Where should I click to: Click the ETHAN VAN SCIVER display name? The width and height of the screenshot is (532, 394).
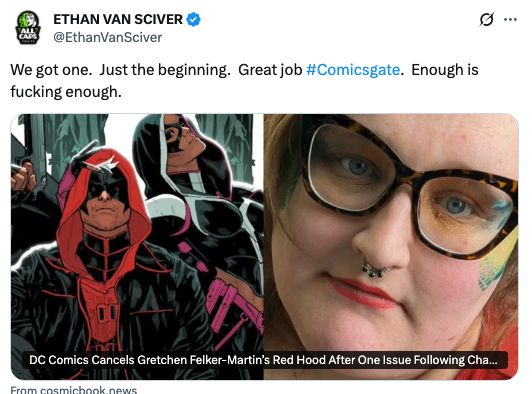point(118,19)
